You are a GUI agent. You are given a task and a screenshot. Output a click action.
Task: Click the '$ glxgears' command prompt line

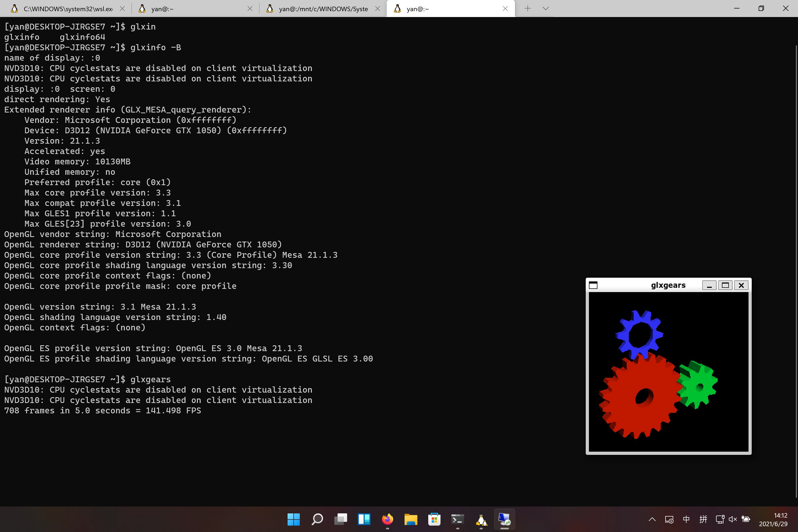[x=87, y=380]
